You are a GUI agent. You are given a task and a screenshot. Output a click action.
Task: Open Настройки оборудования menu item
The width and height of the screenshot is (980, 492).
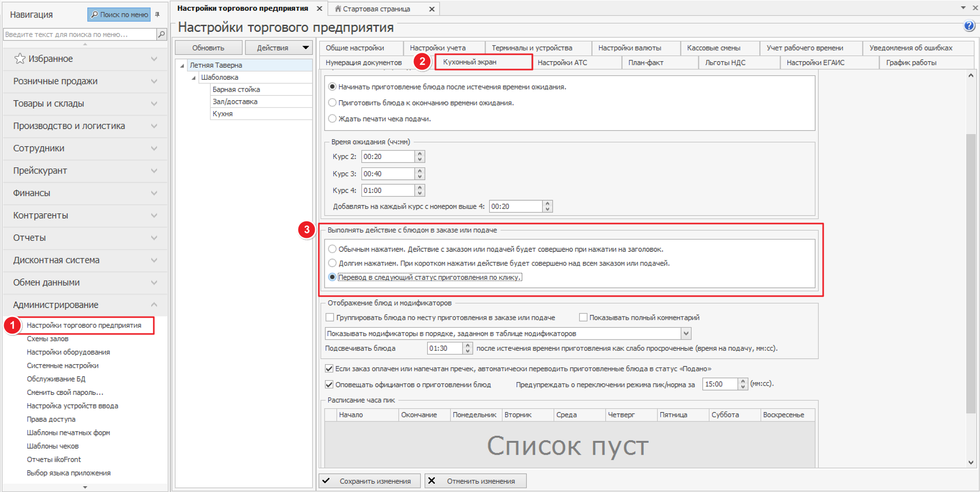tap(68, 352)
